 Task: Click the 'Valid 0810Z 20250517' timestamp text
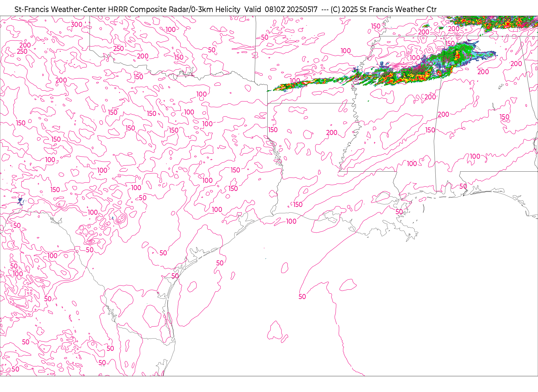(x=281, y=10)
